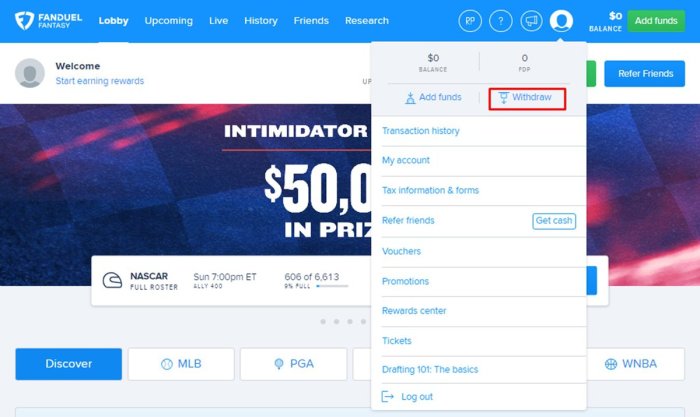Viewport: 700px width, 417px height.
Task: Open the History tab
Action: pyautogui.click(x=261, y=21)
